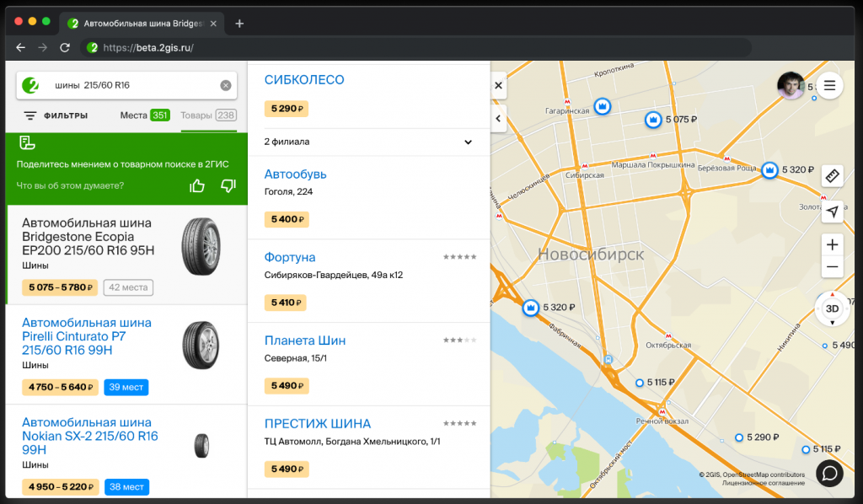863x504 pixels.
Task: Click the thumbs down feedback icon
Action: (x=228, y=185)
